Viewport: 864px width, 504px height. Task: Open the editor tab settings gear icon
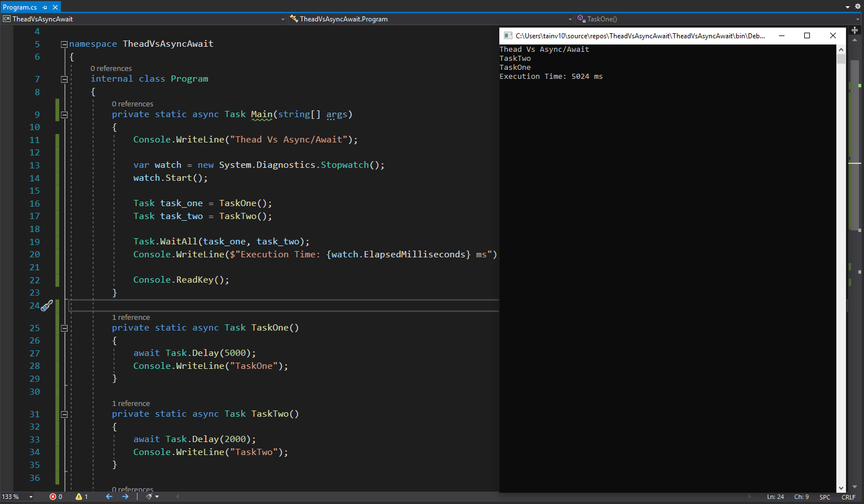pyautogui.click(x=858, y=7)
